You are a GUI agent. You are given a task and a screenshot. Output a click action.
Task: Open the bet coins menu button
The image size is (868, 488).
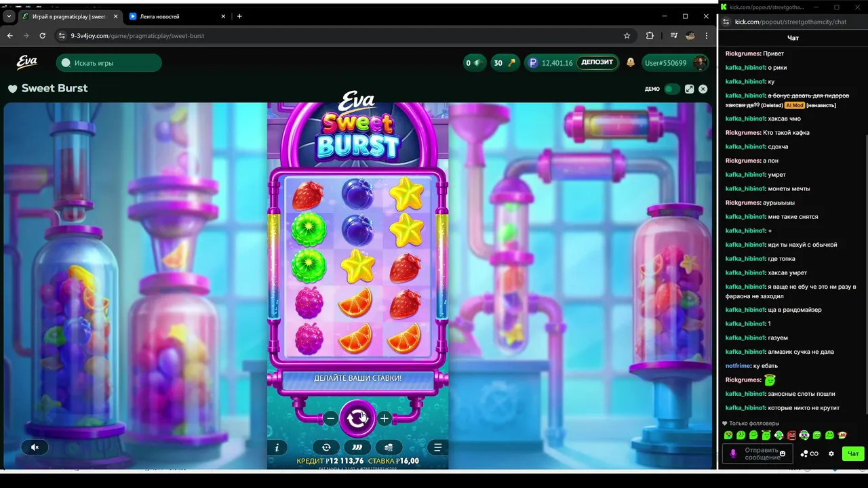pos(389,447)
